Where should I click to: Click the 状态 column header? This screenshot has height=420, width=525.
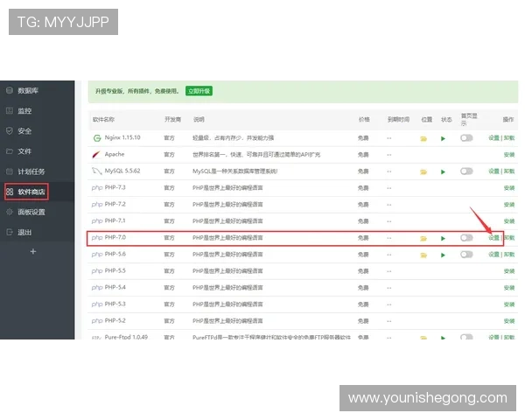[x=446, y=120]
